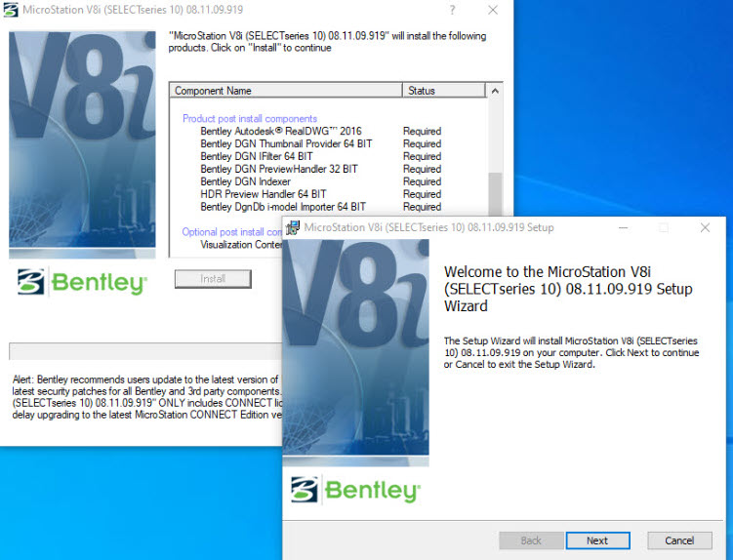Select "Bentley DGN IFilter 64 BIT" row
The image size is (733, 560).
[x=321, y=156]
